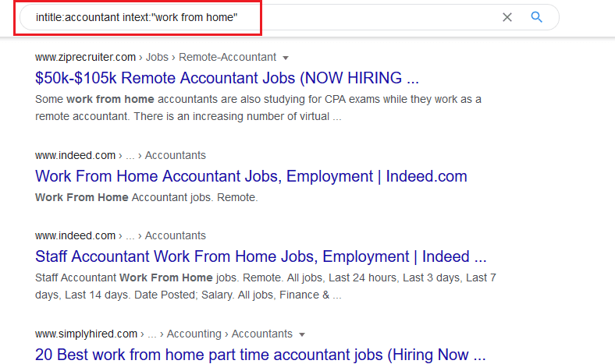The height and width of the screenshot is (364, 615).
Task: Open Staff Accountant Work From Home Jobs link
Action: pos(261,256)
